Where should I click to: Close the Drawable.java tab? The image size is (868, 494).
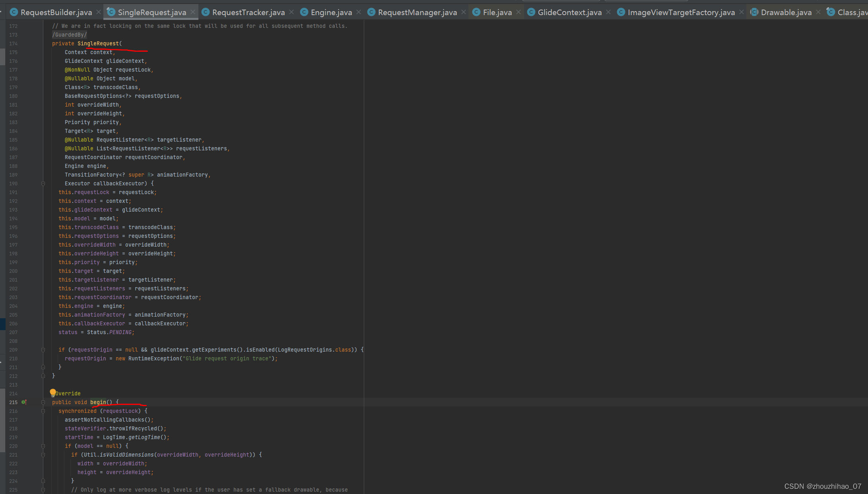pyautogui.click(x=818, y=12)
